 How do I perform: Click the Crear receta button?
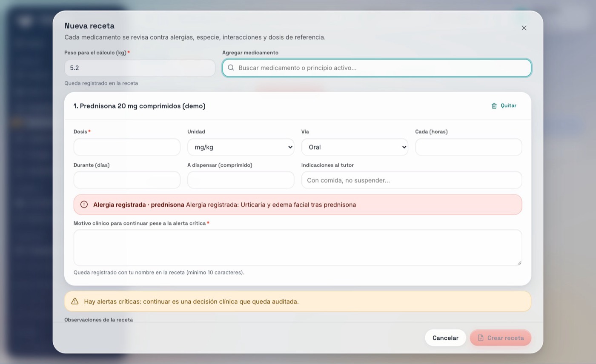pos(501,338)
